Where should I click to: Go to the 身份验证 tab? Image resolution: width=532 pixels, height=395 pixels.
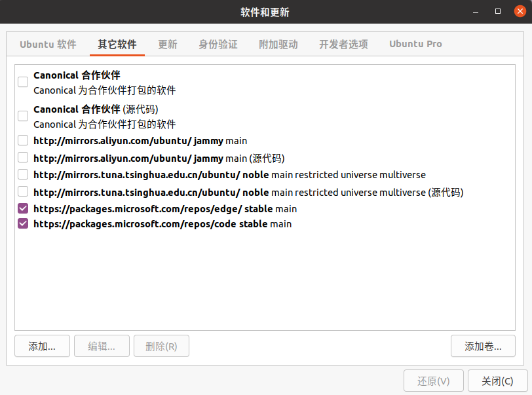point(218,44)
